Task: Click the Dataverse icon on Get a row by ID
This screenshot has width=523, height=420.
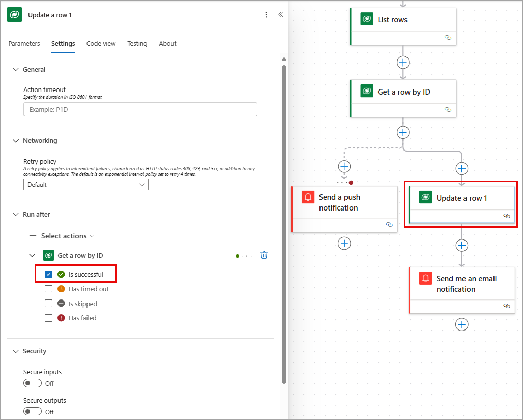Action: [x=367, y=92]
